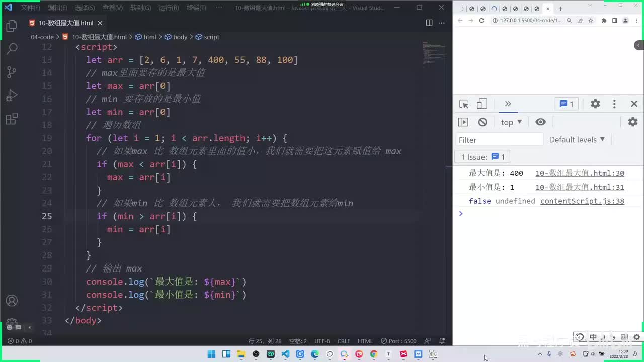Open the top JavaScript context dropdown

512,122
